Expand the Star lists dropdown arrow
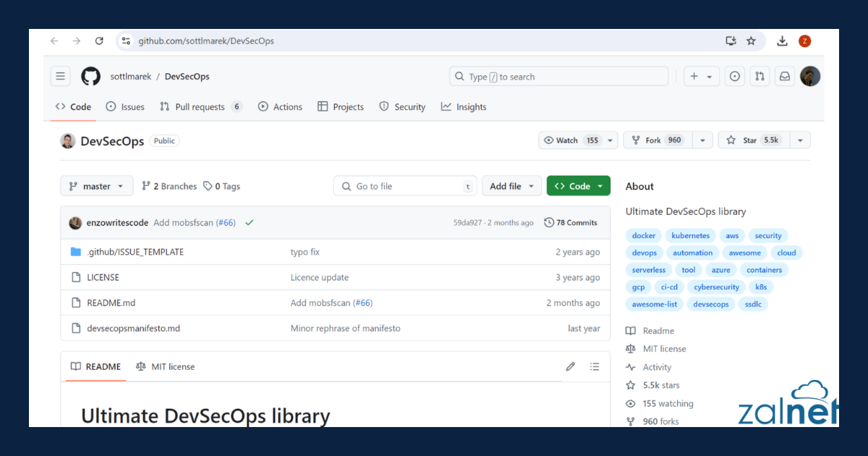Image resolution: width=868 pixels, height=456 pixels. tap(801, 140)
